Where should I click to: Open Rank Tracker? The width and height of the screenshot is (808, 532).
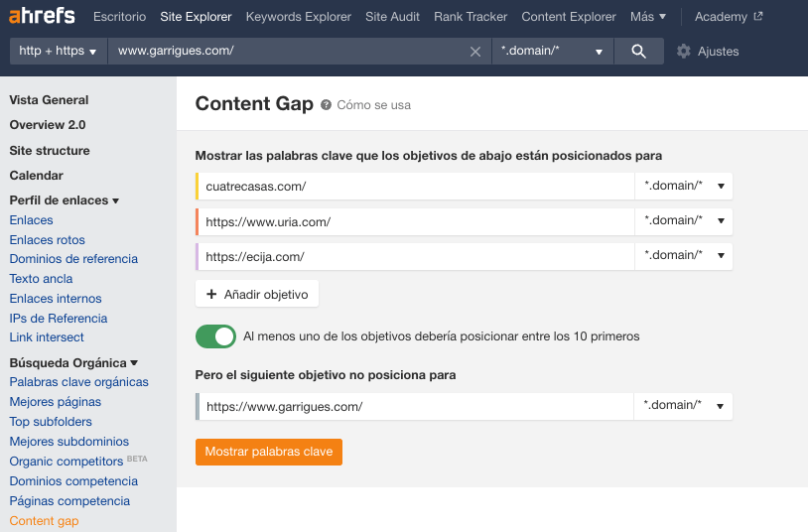471,17
